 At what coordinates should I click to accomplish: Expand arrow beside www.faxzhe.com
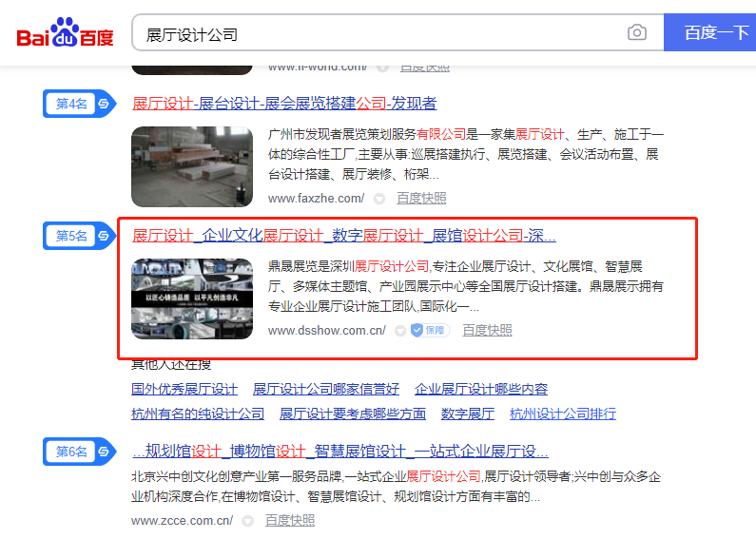[x=379, y=199]
